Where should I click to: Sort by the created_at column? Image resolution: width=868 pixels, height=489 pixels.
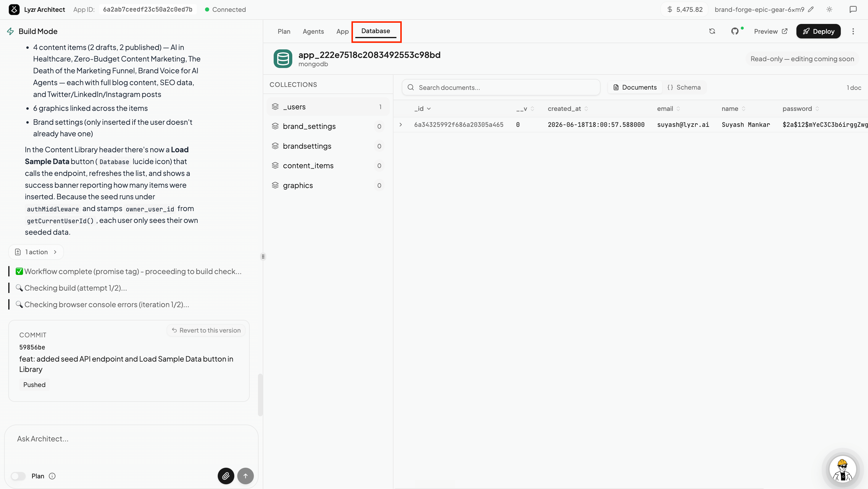click(x=568, y=109)
